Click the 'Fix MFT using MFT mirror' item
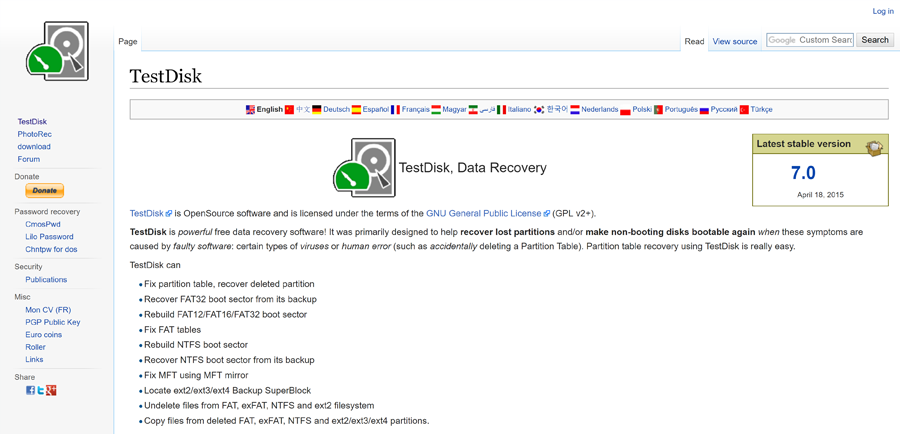This screenshot has width=900, height=434. coord(196,375)
